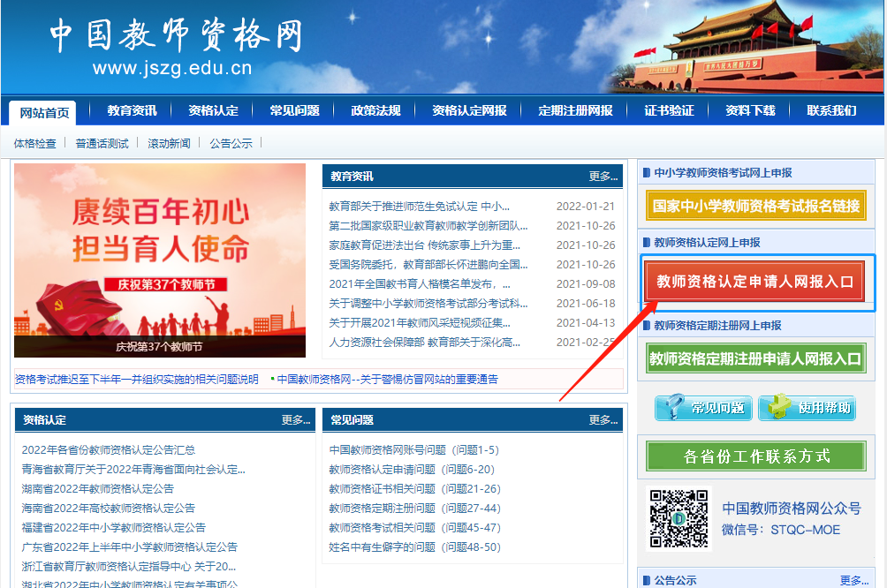Open 2022年各省份教师资格认定公告汇总

tap(109, 450)
